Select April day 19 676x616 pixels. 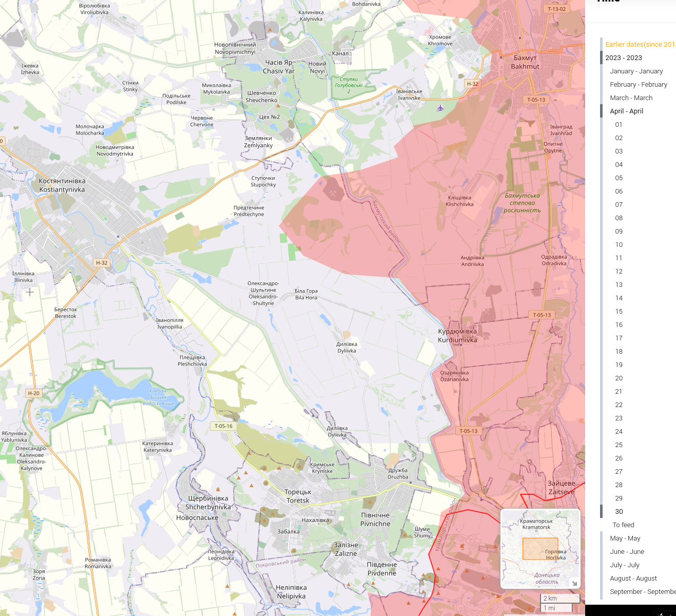coord(619,365)
